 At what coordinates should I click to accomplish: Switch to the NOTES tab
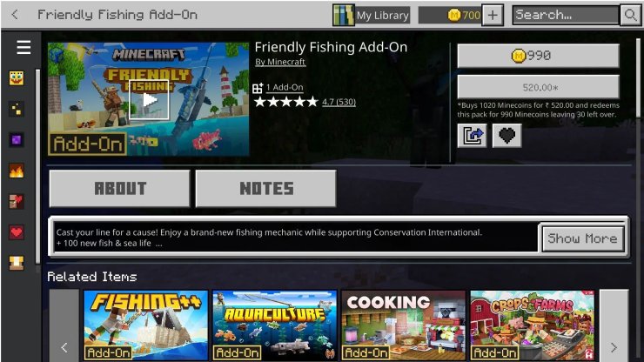coord(266,189)
